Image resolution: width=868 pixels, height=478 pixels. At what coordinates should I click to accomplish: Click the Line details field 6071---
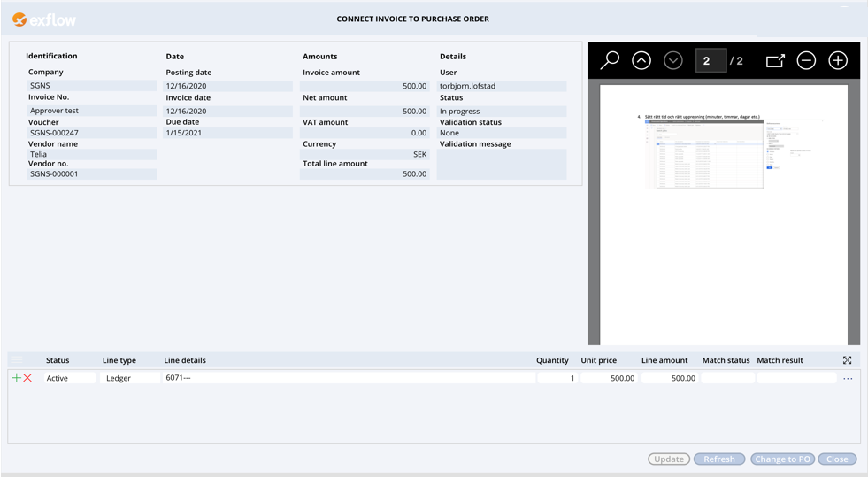pyautogui.click(x=350, y=378)
